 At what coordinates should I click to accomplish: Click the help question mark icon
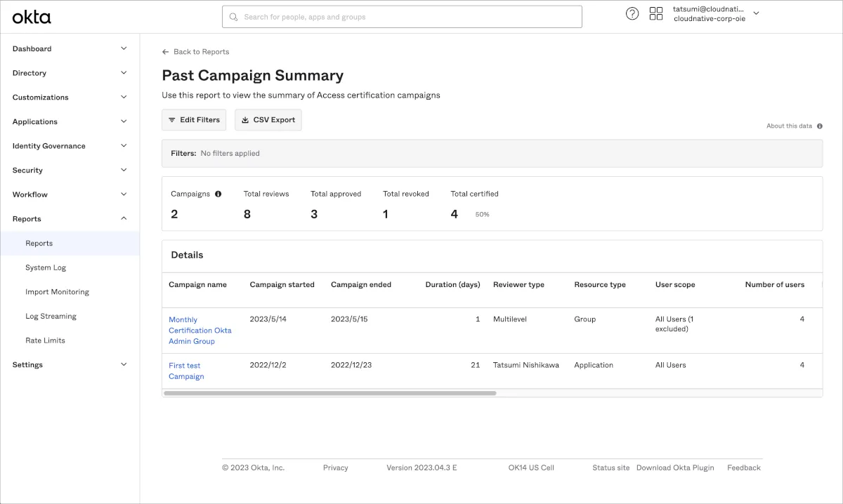click(632, 14)
